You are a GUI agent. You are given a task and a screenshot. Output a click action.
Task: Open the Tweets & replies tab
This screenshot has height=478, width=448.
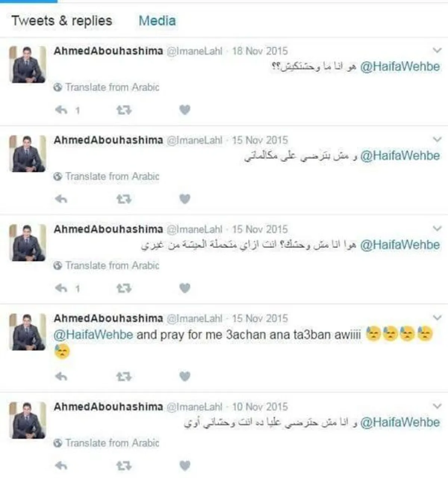pyautogui.click(x=62, y=21)
